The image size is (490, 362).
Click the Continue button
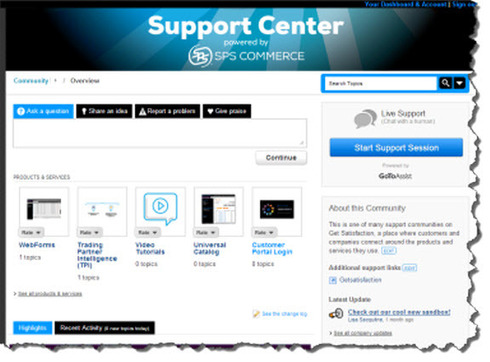pos(281,158)
